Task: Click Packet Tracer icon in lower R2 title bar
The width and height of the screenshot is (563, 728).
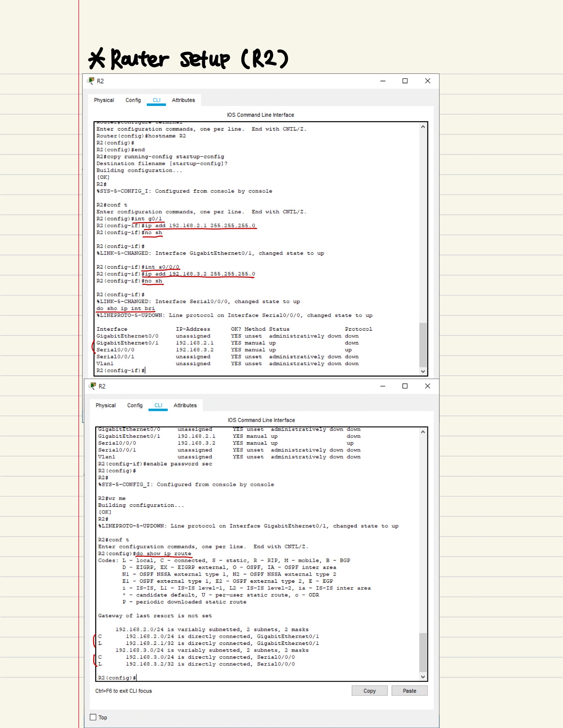Action: [92, 386]
